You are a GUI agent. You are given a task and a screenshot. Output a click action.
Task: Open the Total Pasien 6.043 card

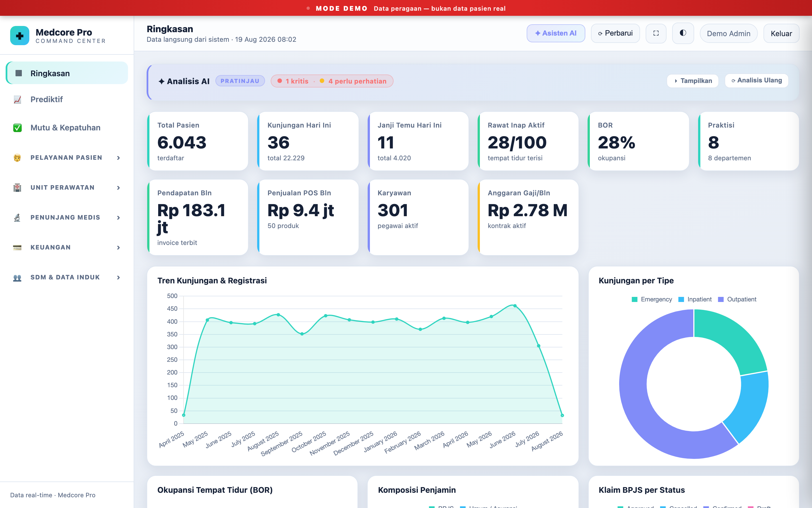point(198,141)
